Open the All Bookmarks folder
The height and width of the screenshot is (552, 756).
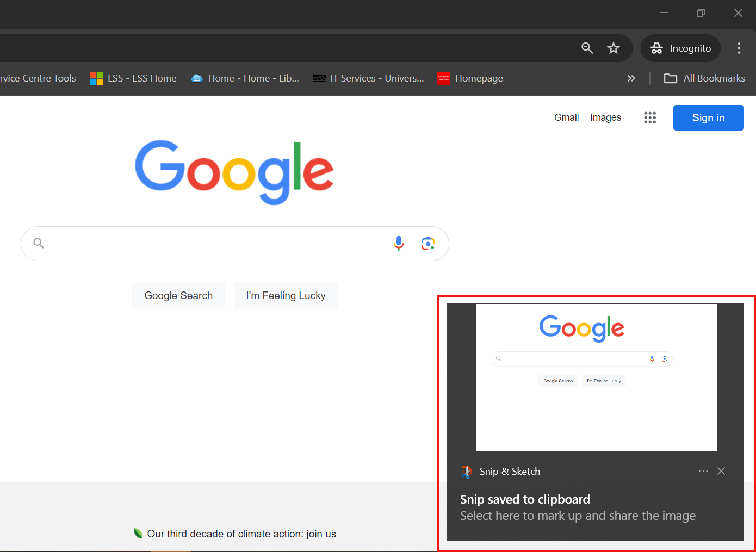[x=704, y=78]
